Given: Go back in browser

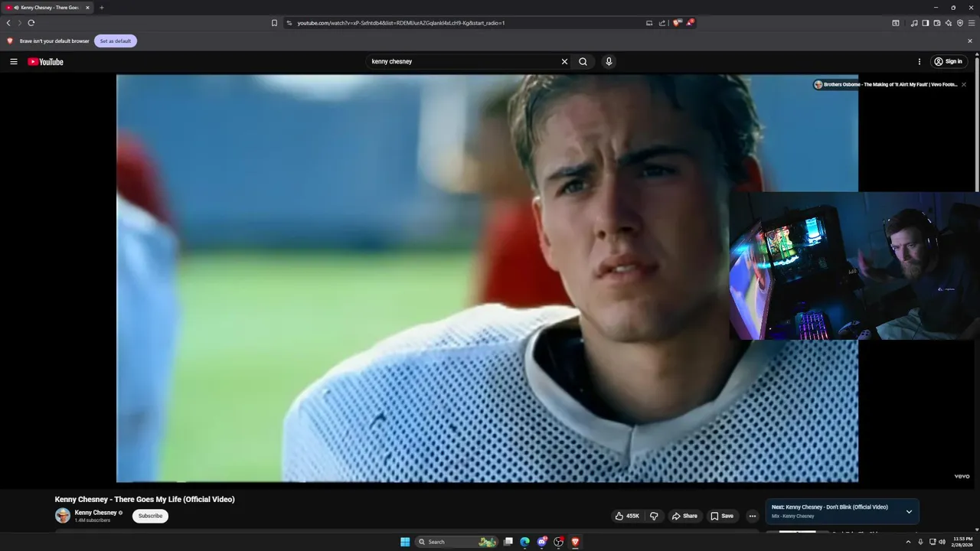Looking at the screenshot, I should 8,23.
